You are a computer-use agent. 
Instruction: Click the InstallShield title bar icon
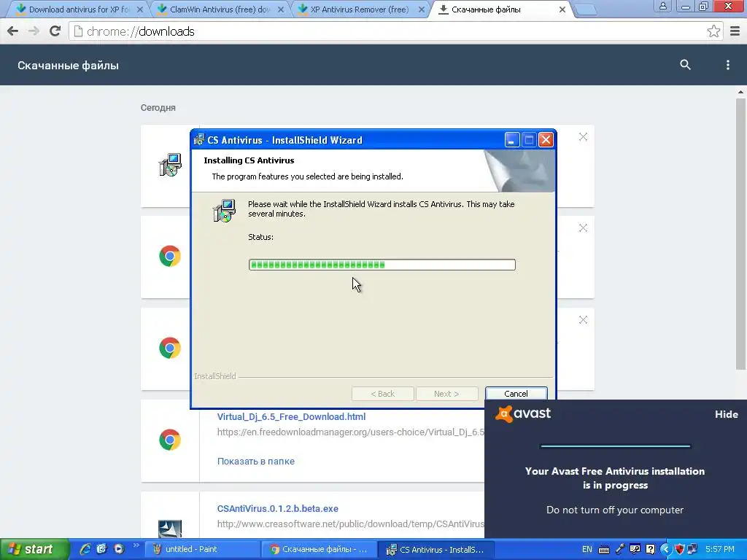199,140
